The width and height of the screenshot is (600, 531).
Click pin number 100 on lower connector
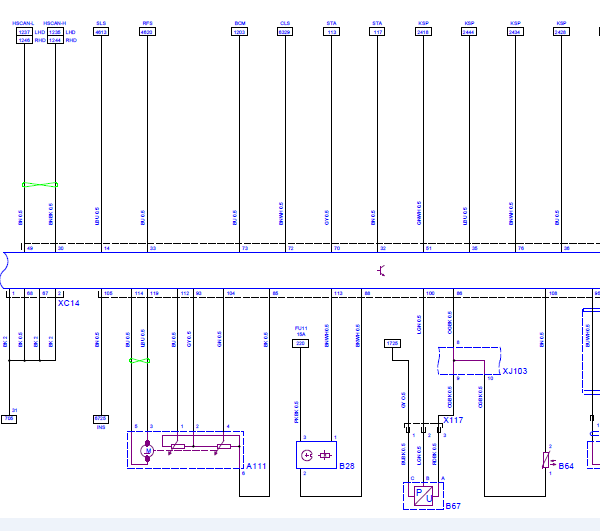(430, 293)
